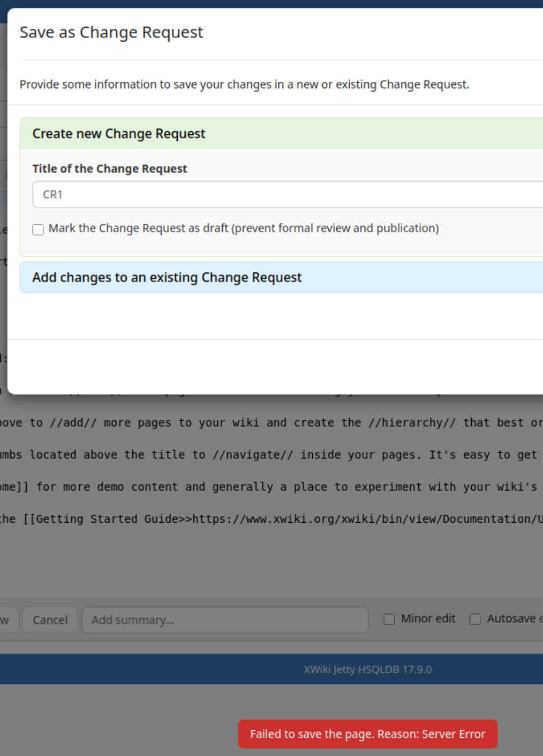
Task: Click the editor line mentioning //hierarchy//
Action: pyautogui.click(x=268, y=423)
